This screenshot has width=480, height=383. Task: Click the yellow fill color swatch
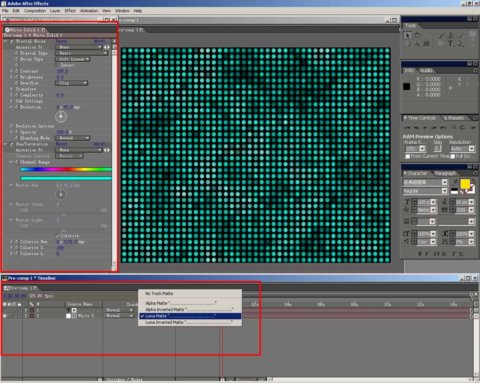465,184
